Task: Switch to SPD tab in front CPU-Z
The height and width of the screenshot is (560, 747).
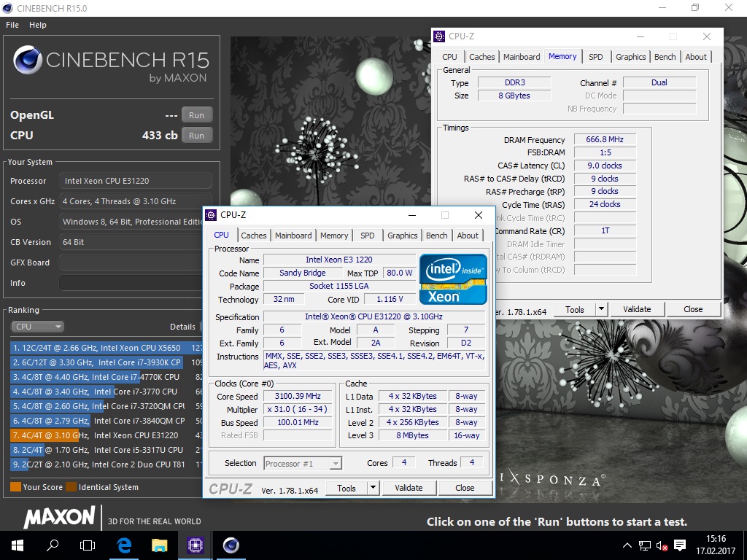Action: pos(368,236)
